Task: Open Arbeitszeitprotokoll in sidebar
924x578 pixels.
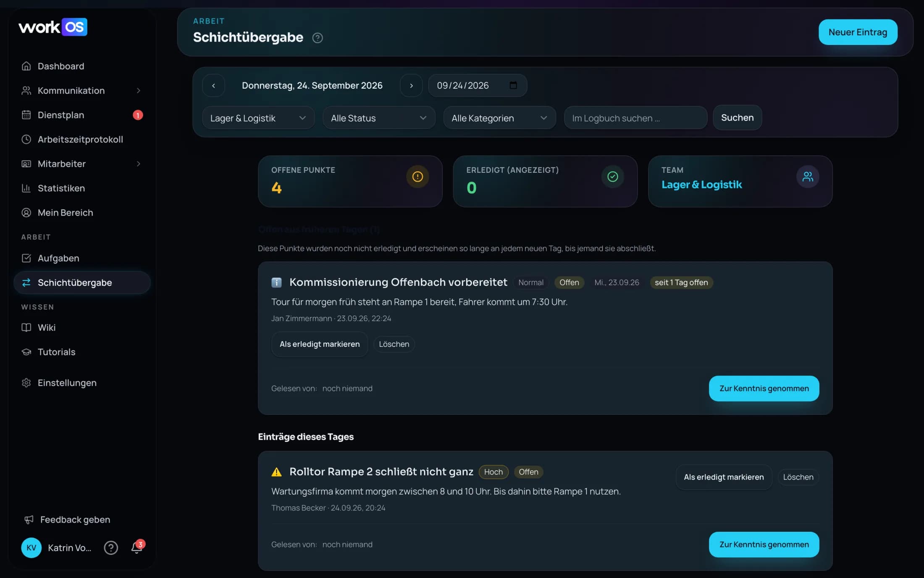Action: (x=82, y=140)
